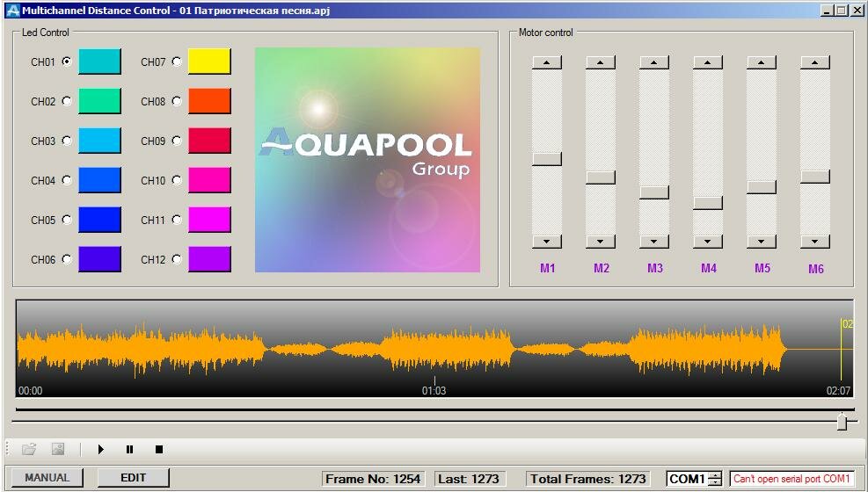Select the CH07 radio button
The image size is (868, 492).
177,61
